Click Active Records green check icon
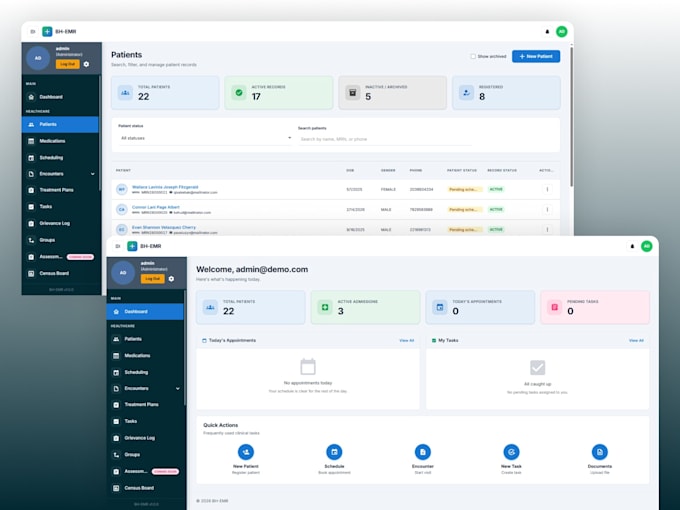This screenshot has height=510, width=680. click(x=239, y=93)
